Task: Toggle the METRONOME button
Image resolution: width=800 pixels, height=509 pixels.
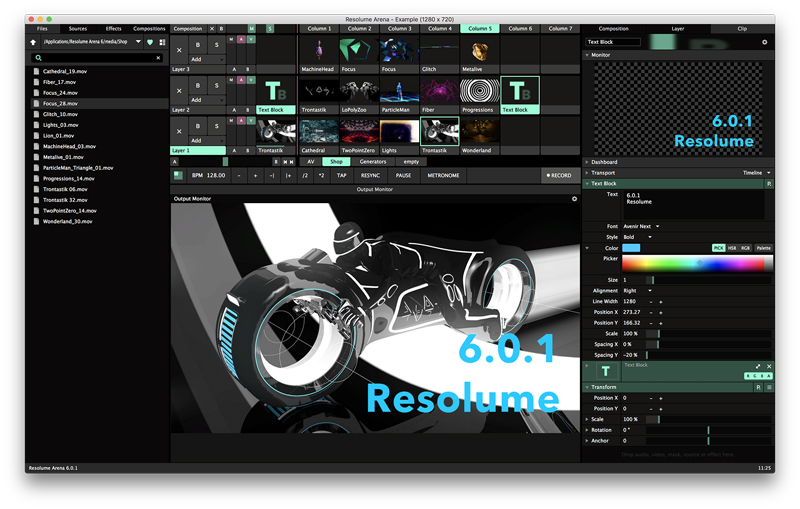Action: click(443, 175)
